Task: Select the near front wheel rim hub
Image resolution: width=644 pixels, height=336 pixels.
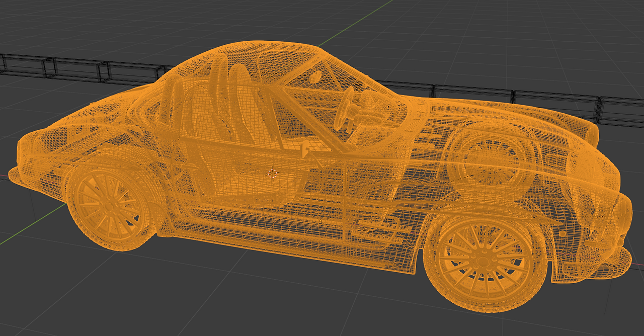Action: [482, 261]
